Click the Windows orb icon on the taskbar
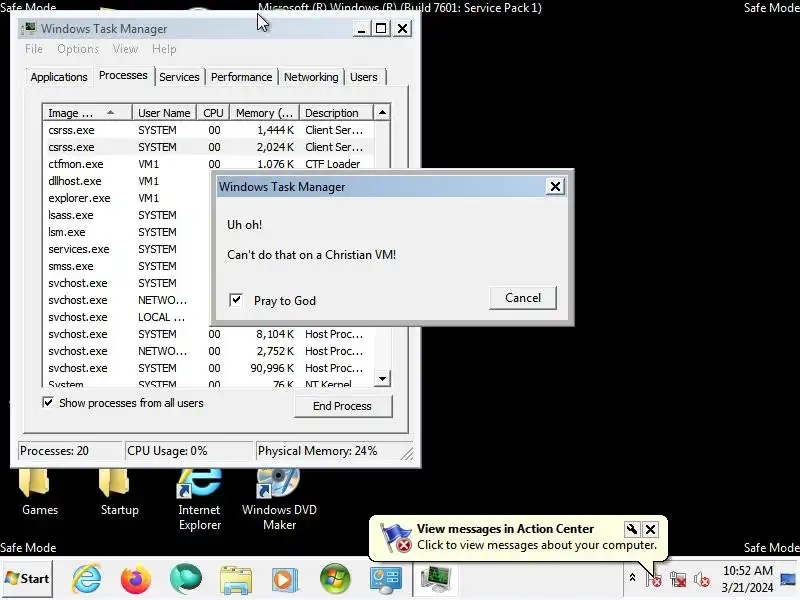 335,579
